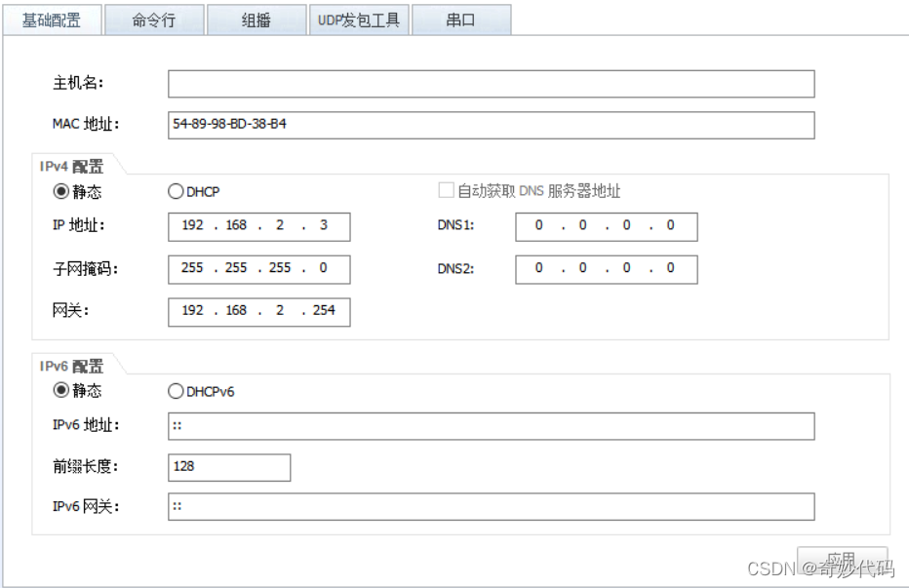Select the 静态 option under IPv6 配置
Screen dimensions: 909x588
point(60,390)
